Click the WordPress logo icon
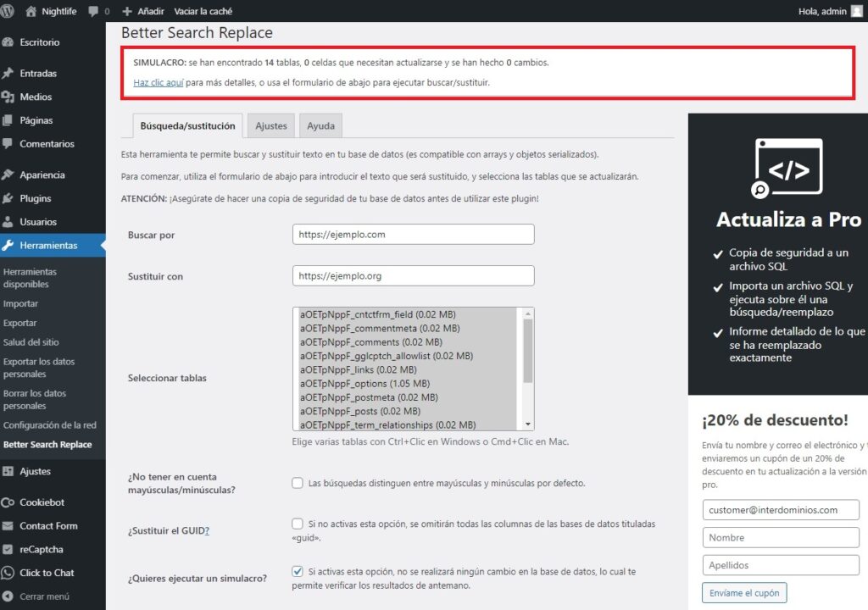Screen dimensions: 868x610 [x=7, y=11]
